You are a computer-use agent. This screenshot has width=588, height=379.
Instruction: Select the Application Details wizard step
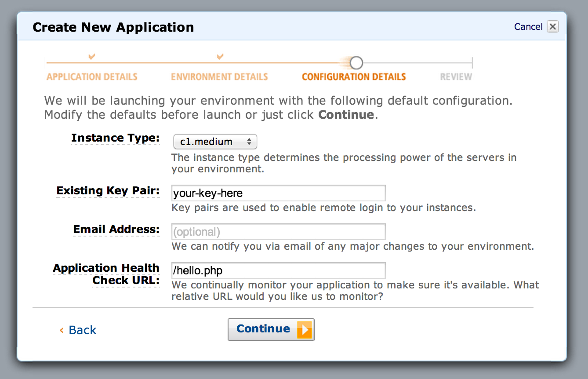[x=92, y=77]
